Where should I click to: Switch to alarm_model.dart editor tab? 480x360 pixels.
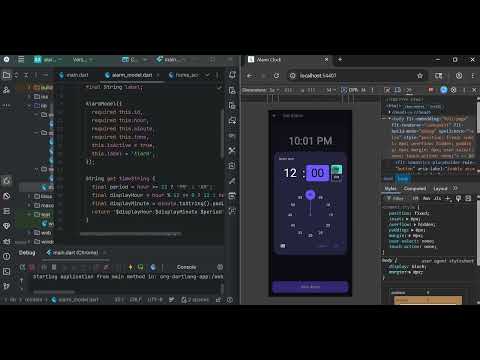click(x=132, y=75)
